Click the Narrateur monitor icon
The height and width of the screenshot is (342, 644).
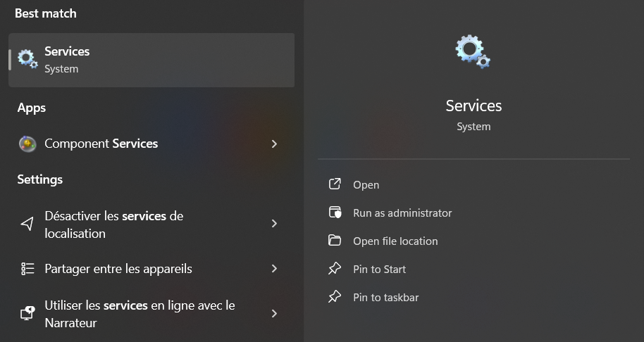tap(27, 314)
